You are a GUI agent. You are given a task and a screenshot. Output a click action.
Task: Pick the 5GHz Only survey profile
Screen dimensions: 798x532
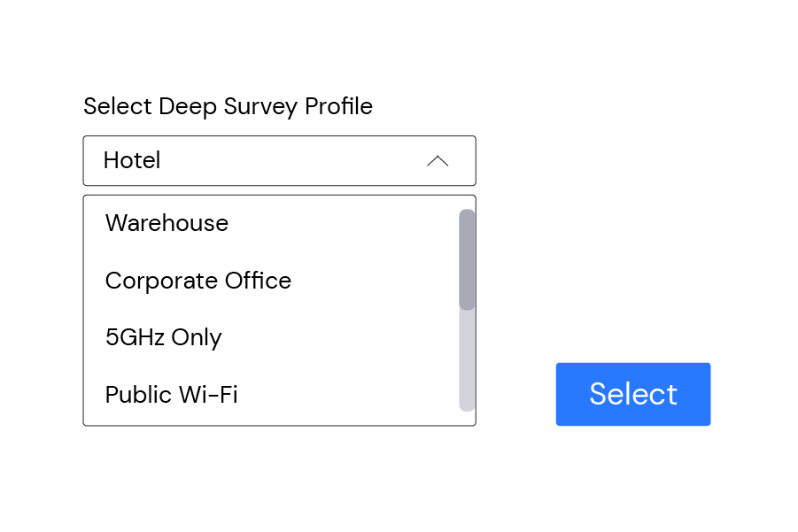click(163, 337)
